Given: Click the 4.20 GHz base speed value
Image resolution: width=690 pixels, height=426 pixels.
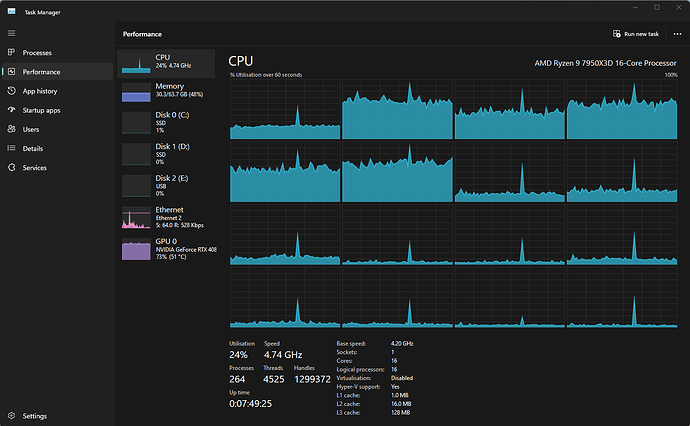Looking at the screenshot, I should (402, 344).
